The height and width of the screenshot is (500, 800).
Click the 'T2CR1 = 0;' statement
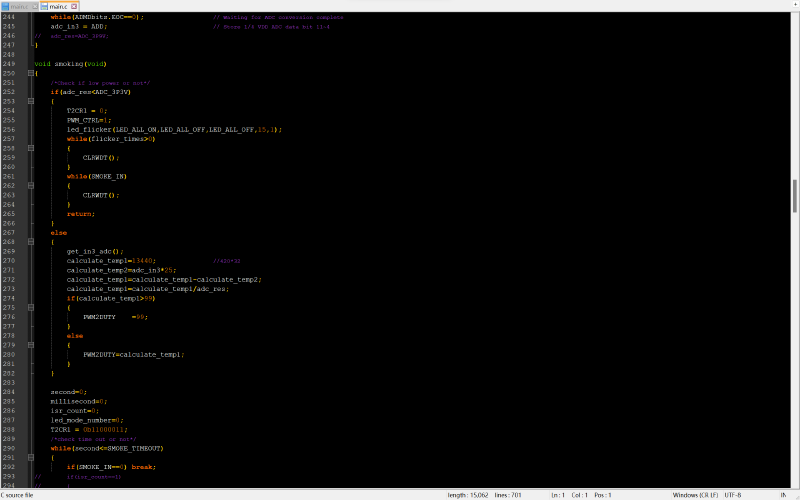[87, 111]
